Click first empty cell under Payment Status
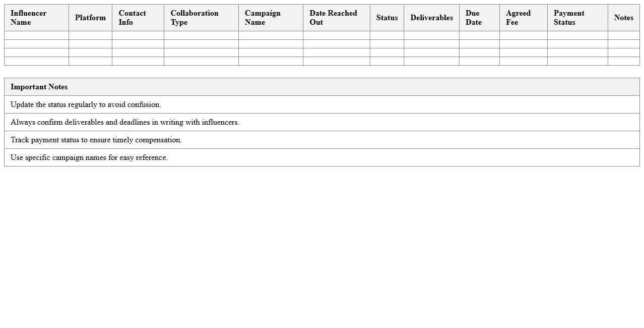 coord(577,35)
